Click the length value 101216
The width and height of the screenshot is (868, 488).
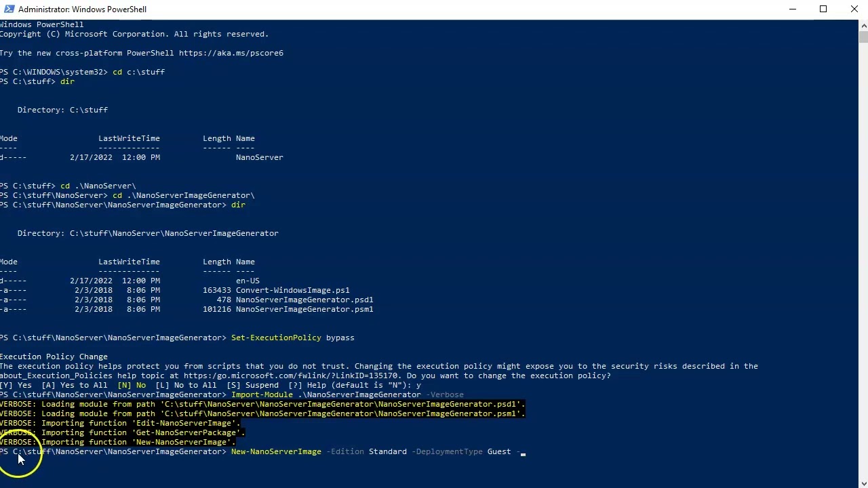tap(216, 309)
